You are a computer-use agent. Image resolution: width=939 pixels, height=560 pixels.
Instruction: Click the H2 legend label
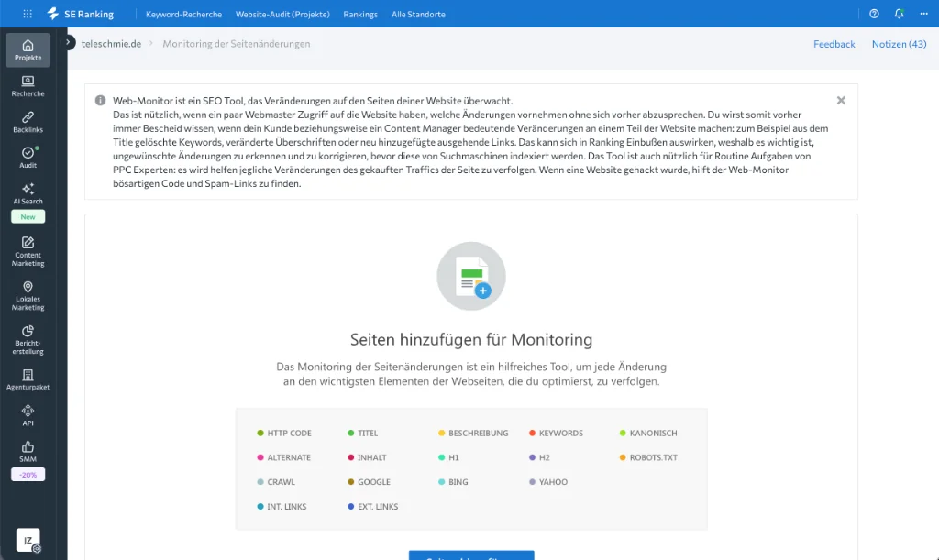(x=545, y=457)
